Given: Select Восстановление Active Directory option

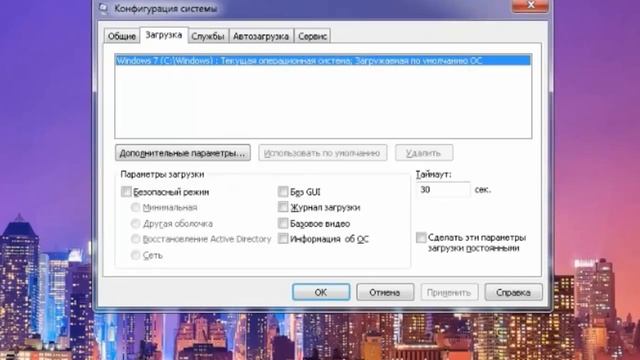Looking at the screenshot, I should tap(135, 239).
